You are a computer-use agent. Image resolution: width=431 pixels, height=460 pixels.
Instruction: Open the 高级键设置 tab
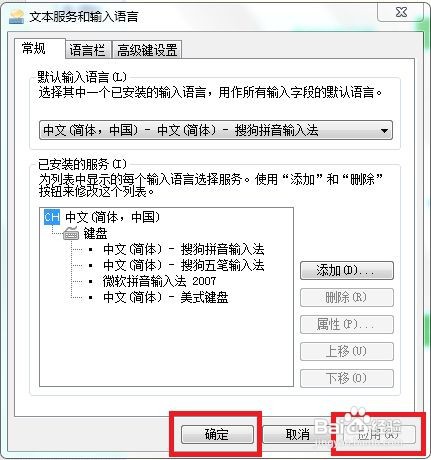coord(147,50)
